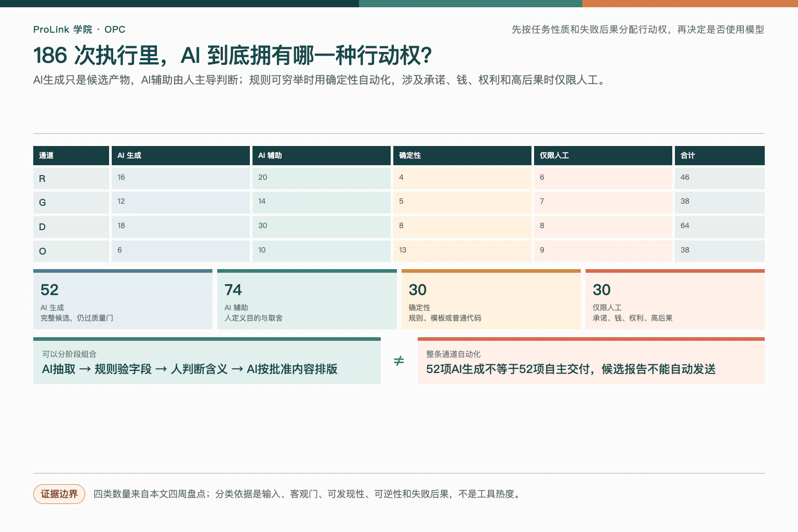Viewport: 798px width, 532px height.
Task: Click the big "30" on the 仅限人工 card
Action: [x=602, y=290]
